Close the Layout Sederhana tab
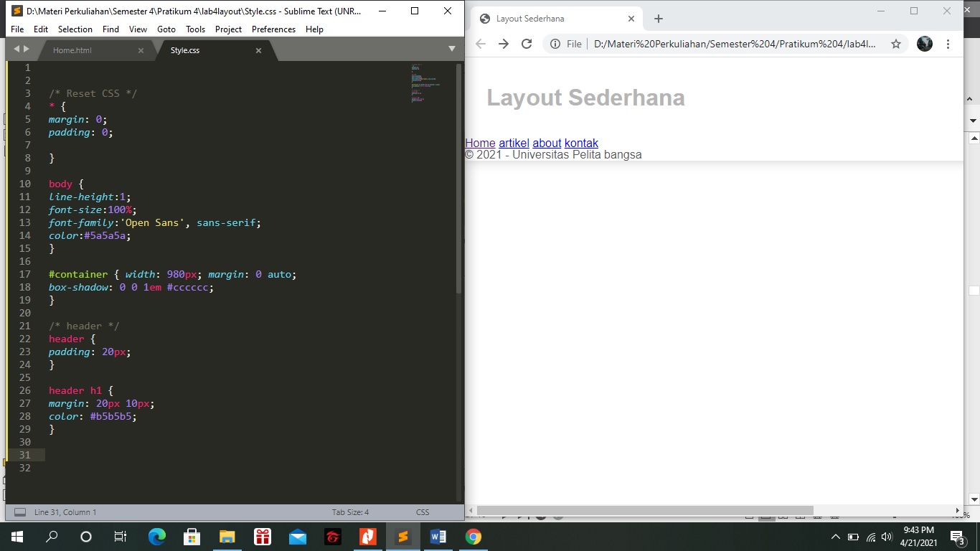The height and width of the screenshot is (551, 980). click(631, 19)
